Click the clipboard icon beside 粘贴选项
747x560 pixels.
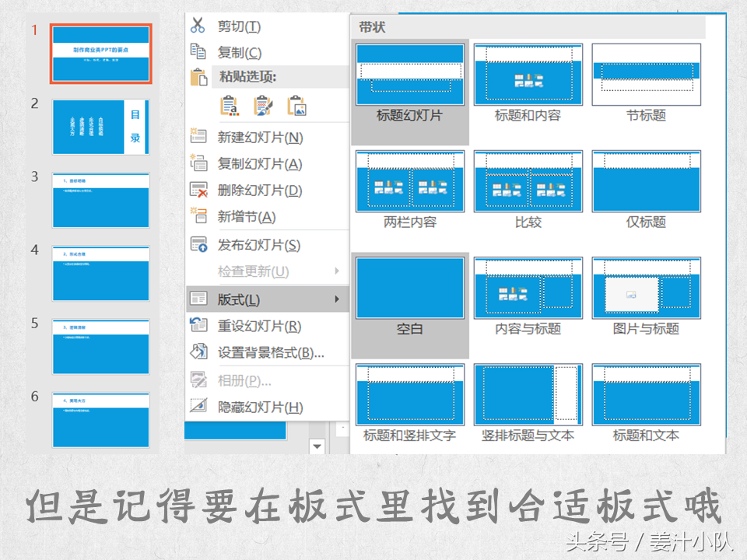198,77
